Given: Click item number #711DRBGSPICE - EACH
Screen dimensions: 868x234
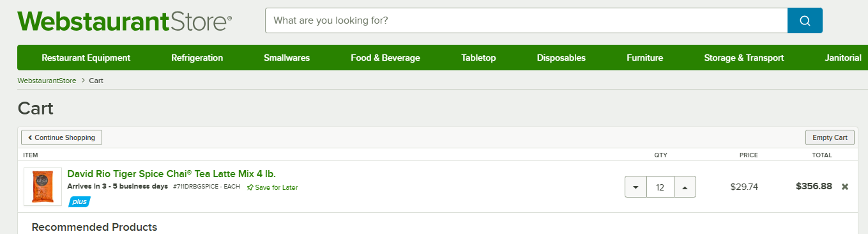Looking at the screenshot, I should point(206,187).
